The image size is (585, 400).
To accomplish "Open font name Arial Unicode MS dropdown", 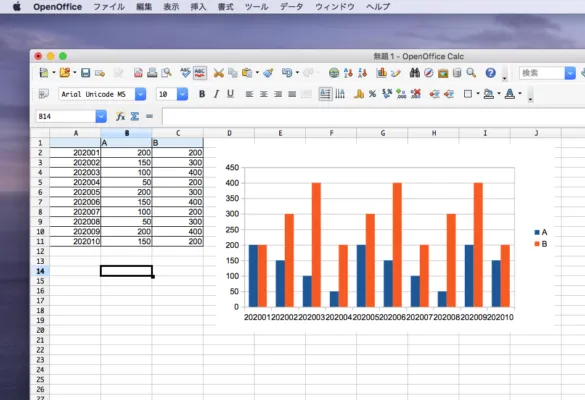I will [x=140, y=94].
